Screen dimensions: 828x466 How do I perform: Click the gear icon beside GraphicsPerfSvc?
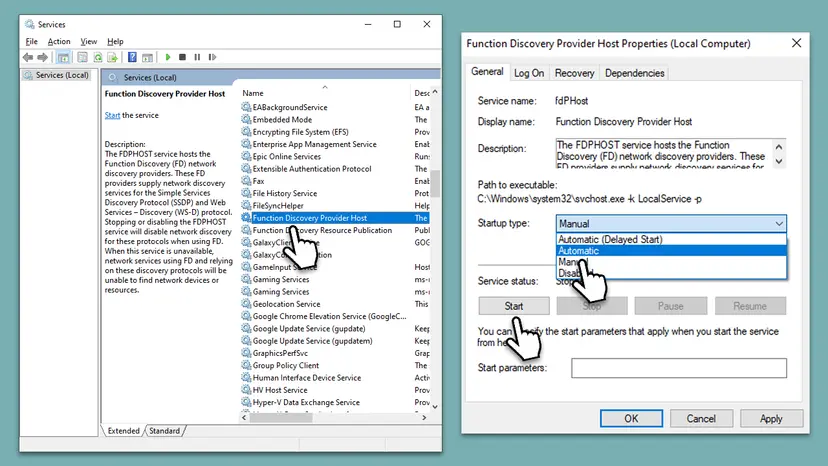tap(246, 353)
